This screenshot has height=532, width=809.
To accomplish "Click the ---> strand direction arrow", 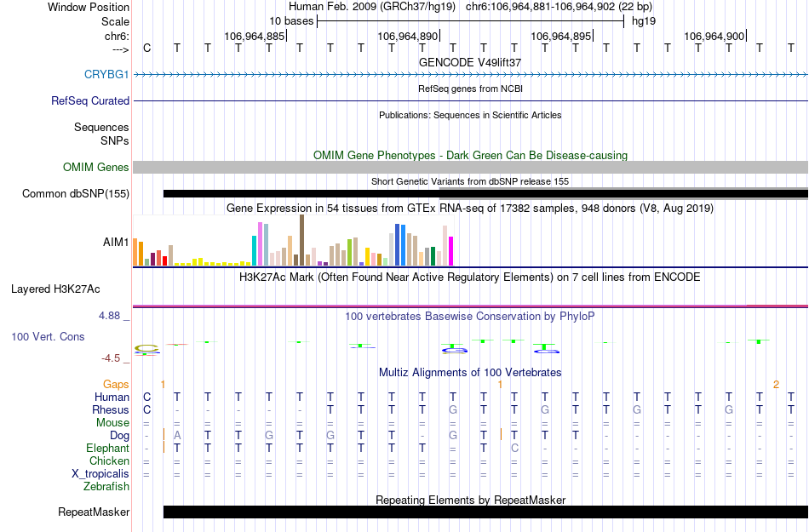I will pyautogui.click(x=120, y=49).
